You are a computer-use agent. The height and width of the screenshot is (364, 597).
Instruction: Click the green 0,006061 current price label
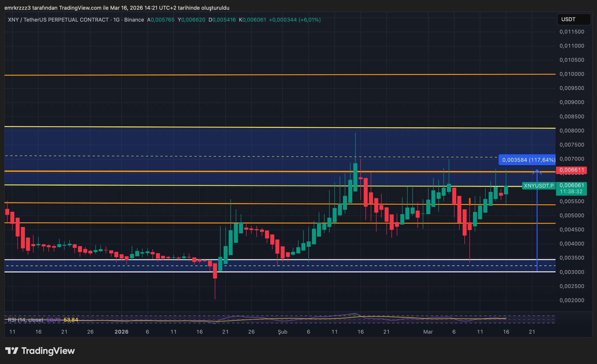point(572,185)
